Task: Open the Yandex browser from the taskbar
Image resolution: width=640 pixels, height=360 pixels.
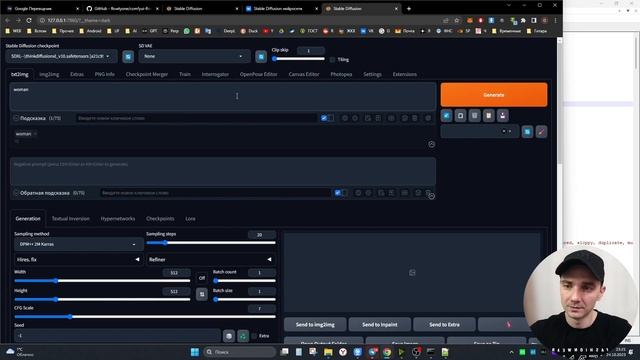Action: 343,352
